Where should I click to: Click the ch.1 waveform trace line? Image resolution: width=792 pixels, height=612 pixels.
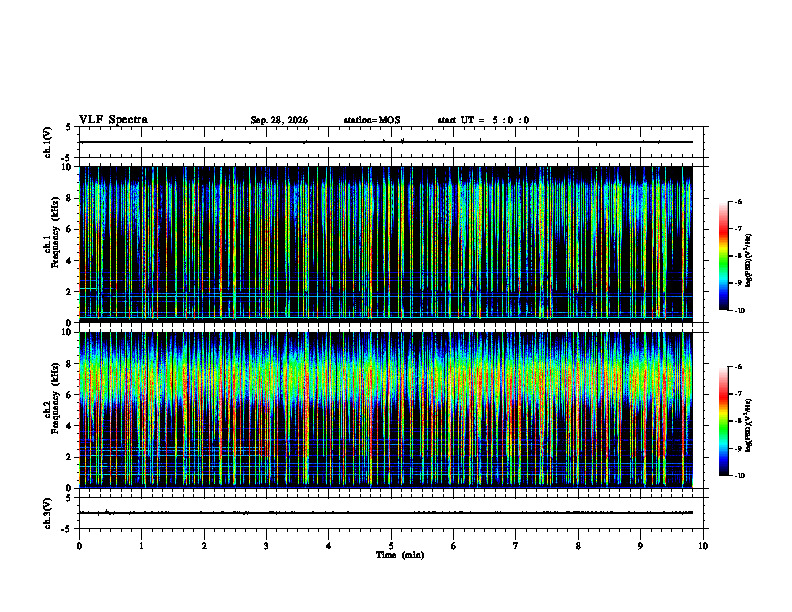click(386, 142)
